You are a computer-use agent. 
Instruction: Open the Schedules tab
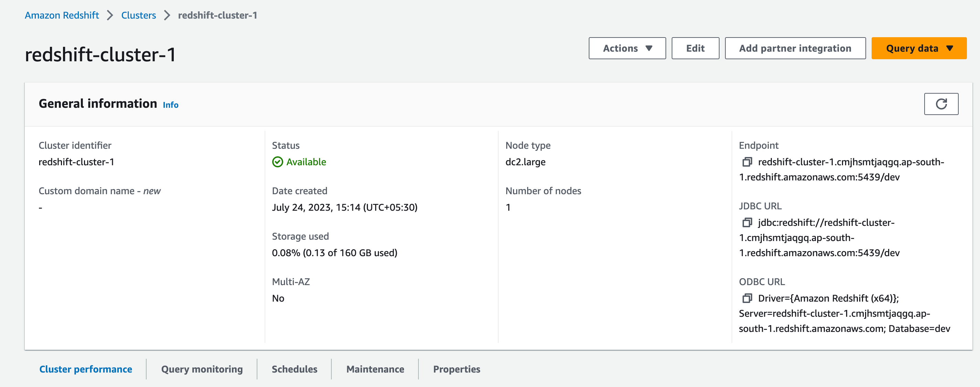click(x=295, y=369)
